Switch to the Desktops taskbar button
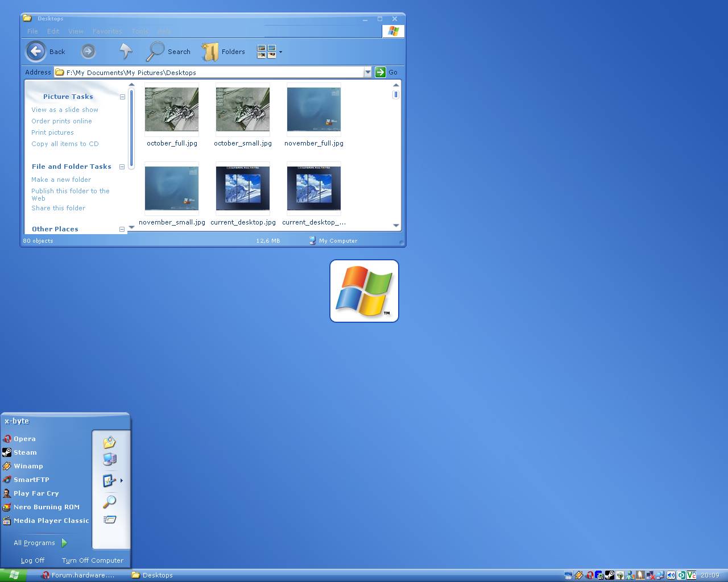 coord(152,575)
